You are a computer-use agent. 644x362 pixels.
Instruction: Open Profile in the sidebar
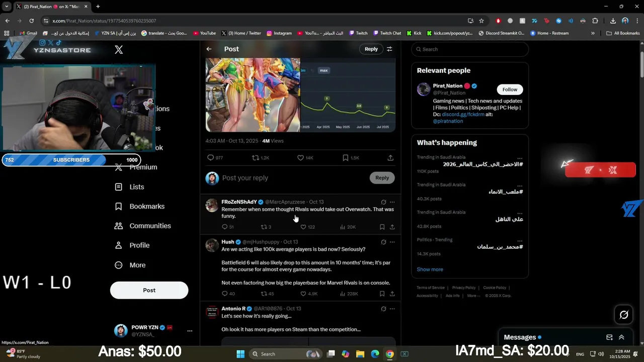(132, 245)
